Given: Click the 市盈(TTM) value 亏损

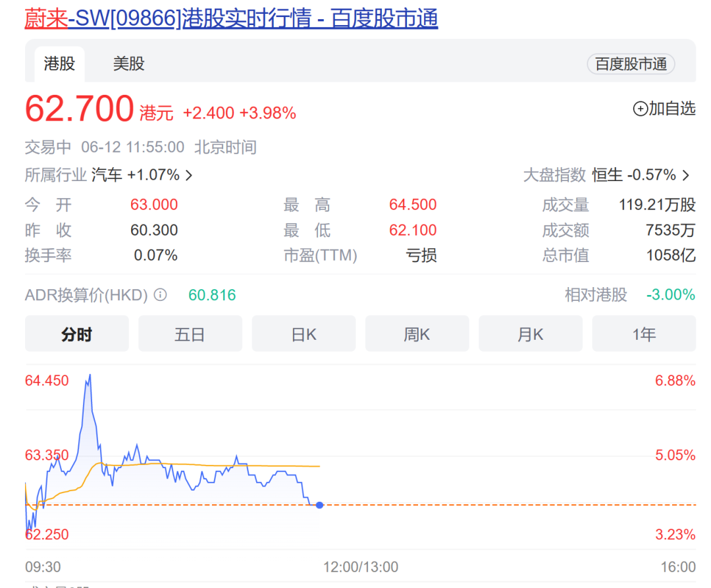Looking at the screenshot, I should pyautogui.click(x=421, y=255).
